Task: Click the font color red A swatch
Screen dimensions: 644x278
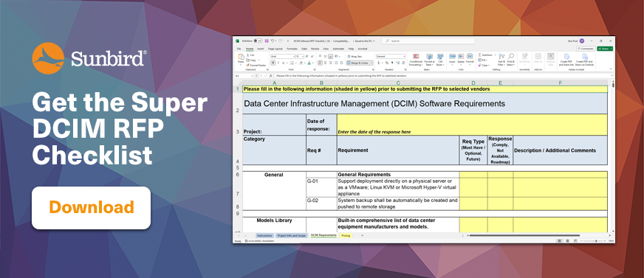Action: (x=309, y=63)
